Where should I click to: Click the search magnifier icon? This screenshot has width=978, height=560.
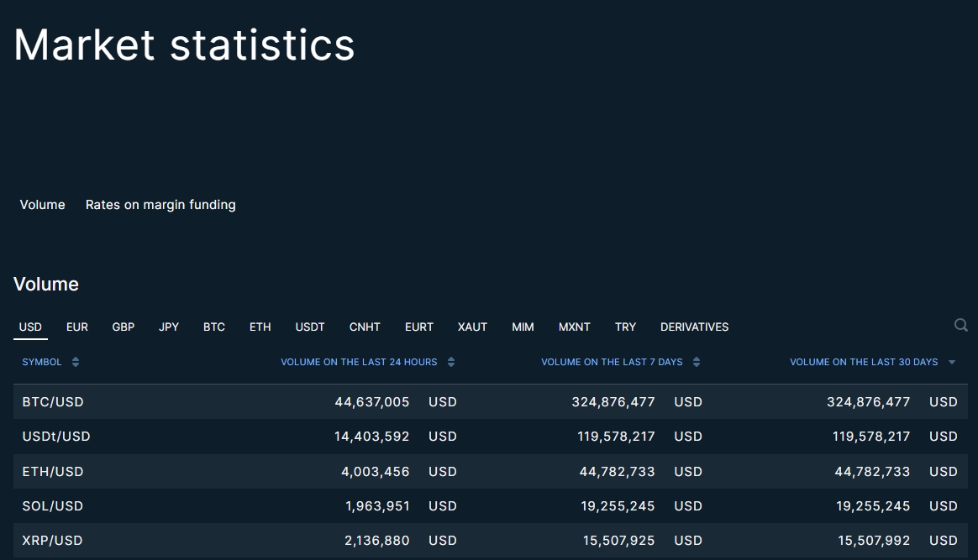(960, 325)
